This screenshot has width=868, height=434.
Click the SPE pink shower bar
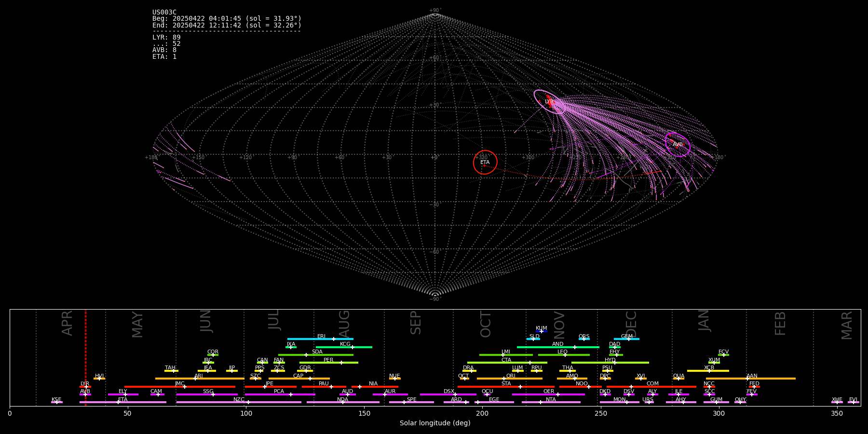411,402
